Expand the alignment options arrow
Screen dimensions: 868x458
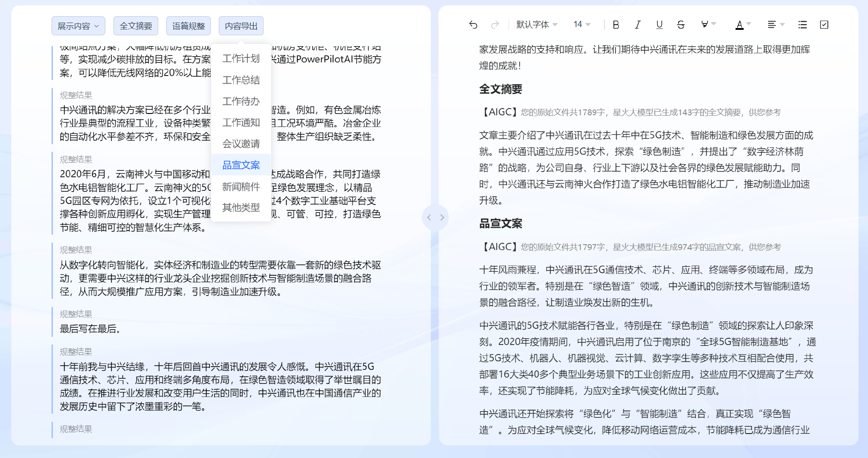782,24
